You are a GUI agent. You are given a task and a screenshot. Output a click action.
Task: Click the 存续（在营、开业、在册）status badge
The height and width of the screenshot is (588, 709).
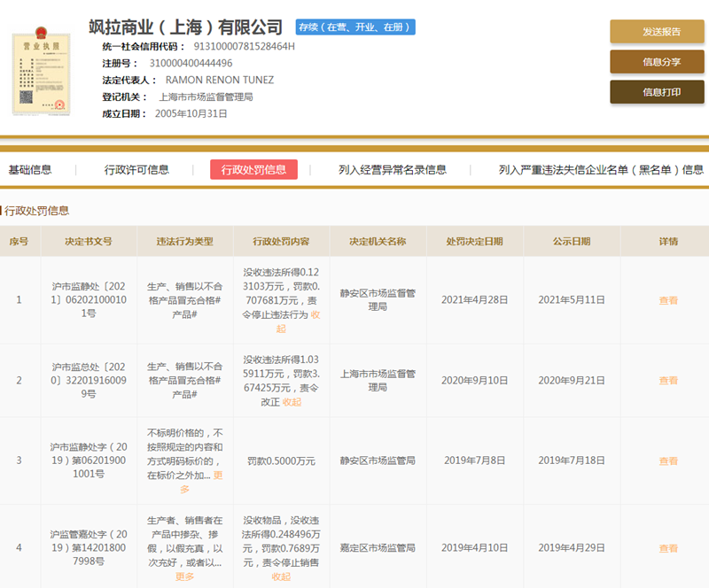coord(355,27)
